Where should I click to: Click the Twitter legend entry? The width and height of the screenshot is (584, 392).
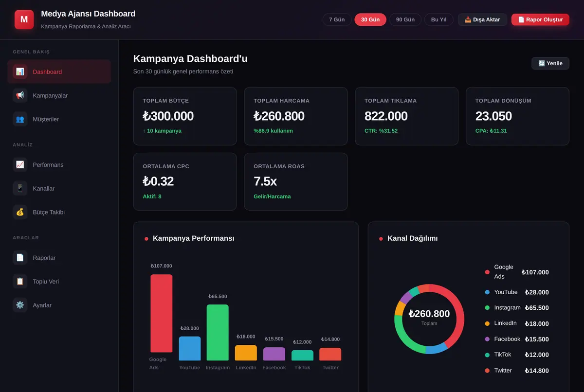point(517,371)
